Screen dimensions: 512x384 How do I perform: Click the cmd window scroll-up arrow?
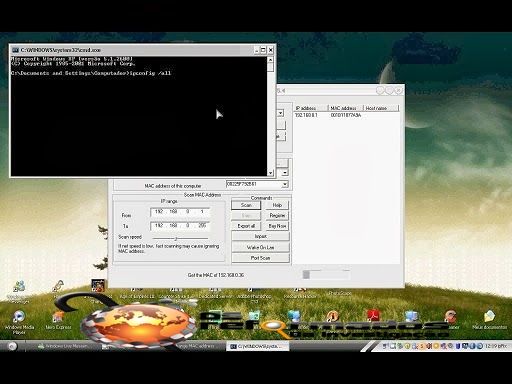[x=270, y=60]
